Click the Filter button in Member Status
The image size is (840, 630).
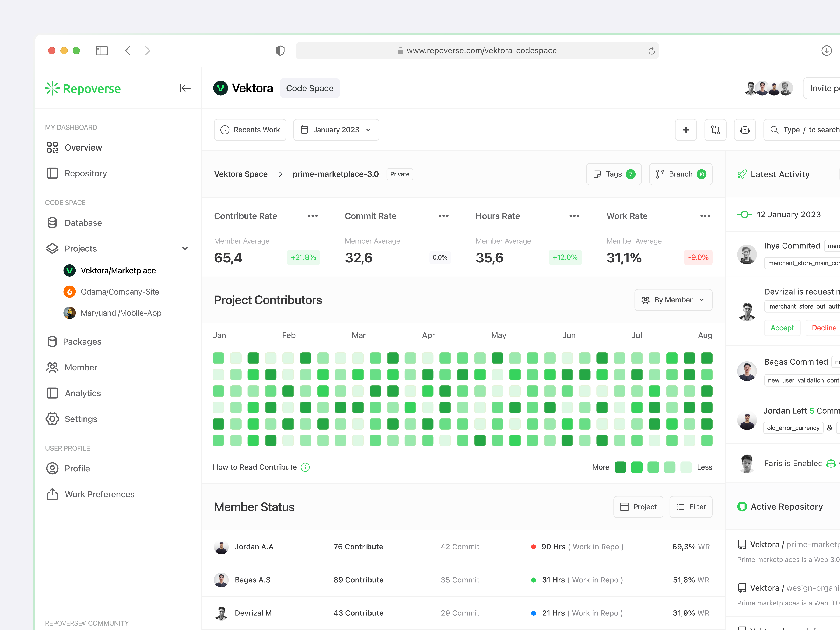point(691,507)
